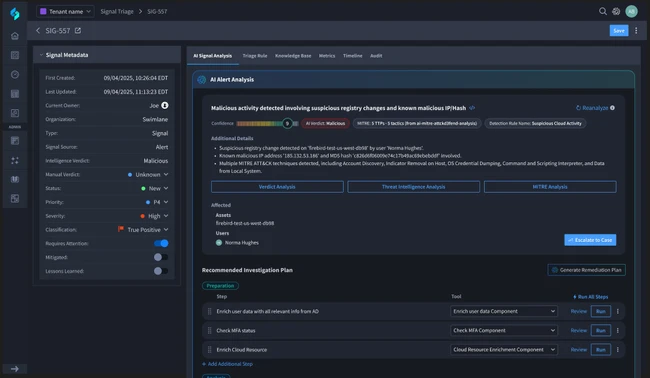Go back with arrow beside SIG-557

point(38,31)
